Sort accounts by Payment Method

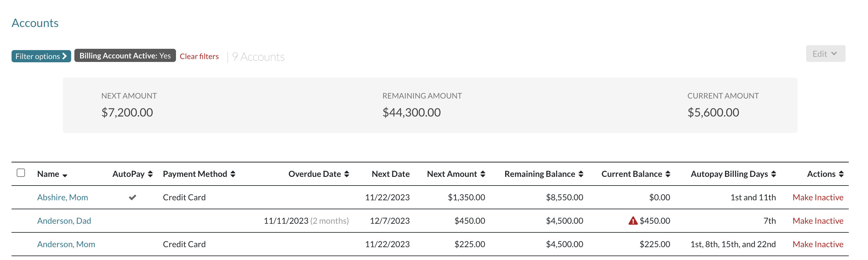pyautogui.click(x=233, y=174)
